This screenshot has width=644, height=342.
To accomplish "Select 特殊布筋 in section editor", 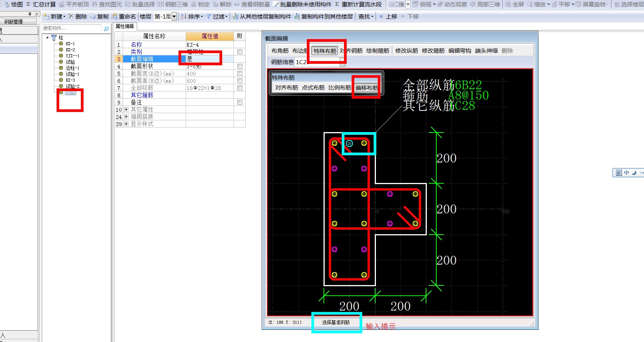I will [x=325, y=51].
